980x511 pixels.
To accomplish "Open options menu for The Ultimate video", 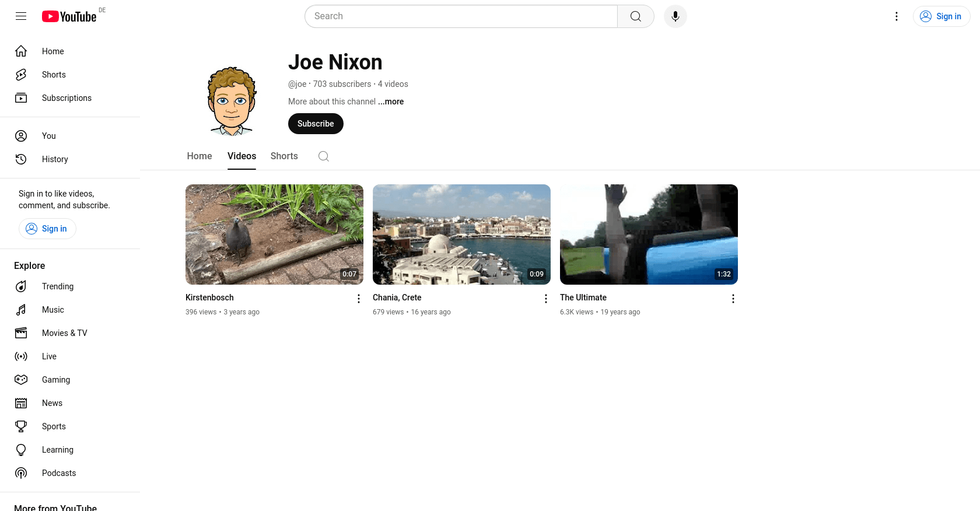I will coord(733,299).
